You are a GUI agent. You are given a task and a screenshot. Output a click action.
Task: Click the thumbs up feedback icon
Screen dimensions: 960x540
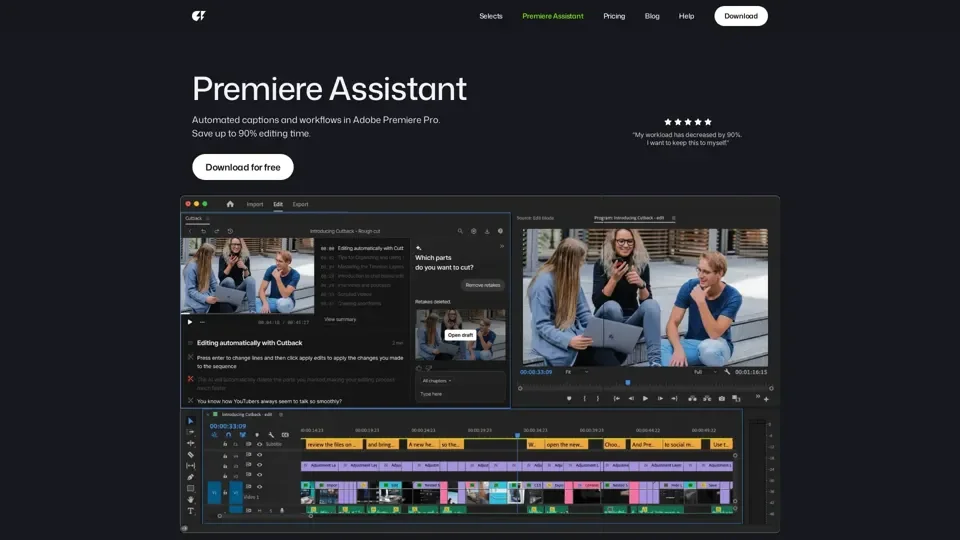tap(419, 368)
